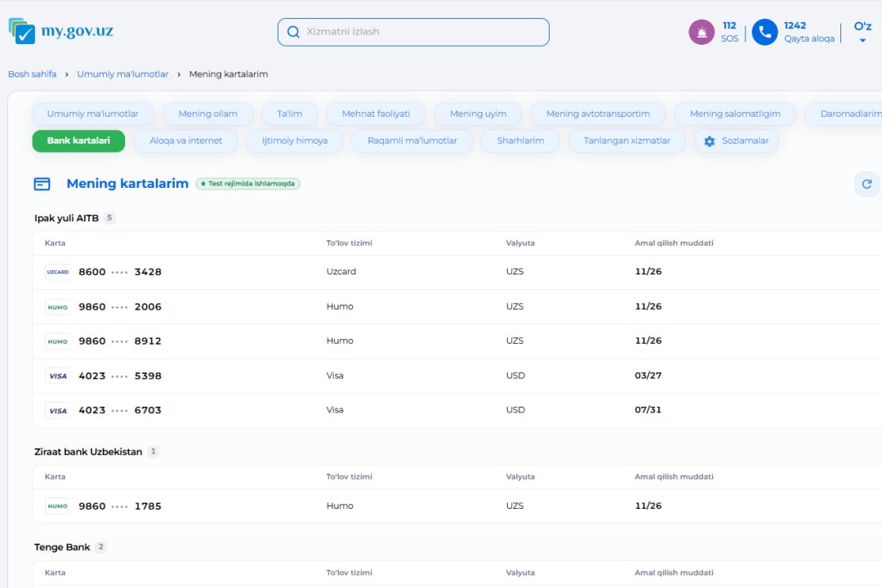Click the card icon beside Mening kartalarim heading
882x588 pixels.
(42, 184)
